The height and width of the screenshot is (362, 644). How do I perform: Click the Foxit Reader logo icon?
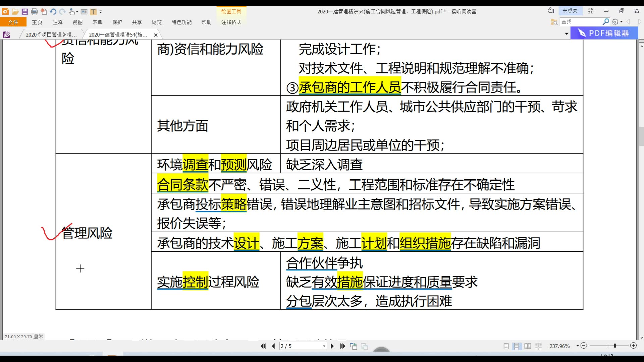coord(5,12)
